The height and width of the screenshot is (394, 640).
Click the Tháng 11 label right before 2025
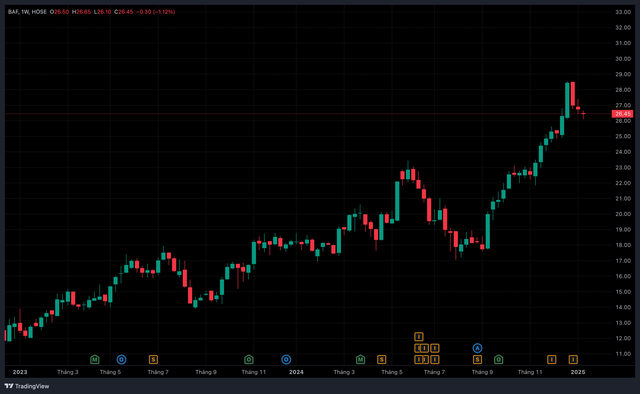530,372
